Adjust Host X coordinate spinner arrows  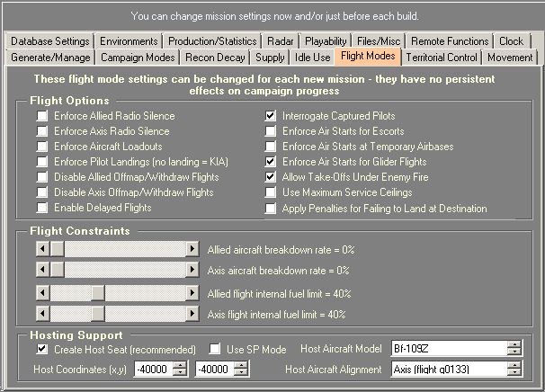coord(179,370)
